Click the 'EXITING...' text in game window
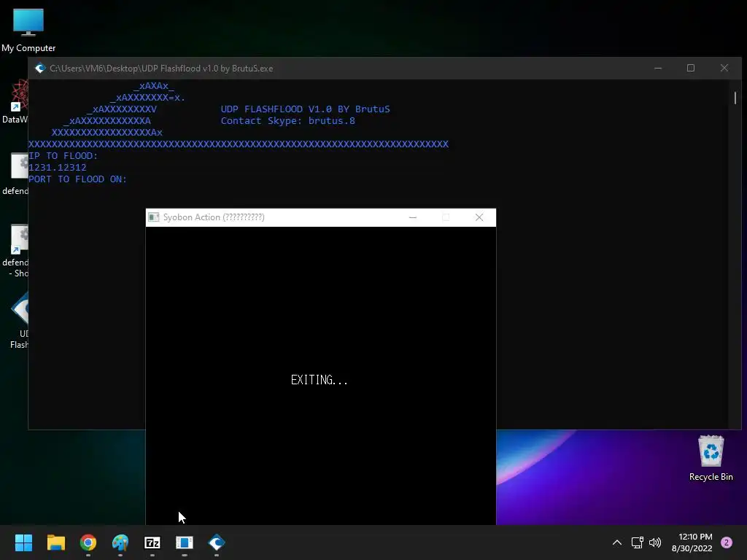 tap(320, 379)
